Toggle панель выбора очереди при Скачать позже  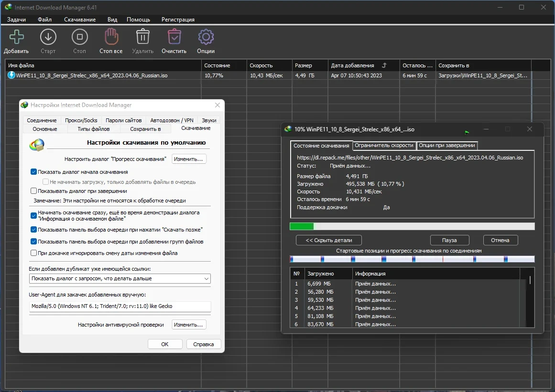click(x=33, y=229)
